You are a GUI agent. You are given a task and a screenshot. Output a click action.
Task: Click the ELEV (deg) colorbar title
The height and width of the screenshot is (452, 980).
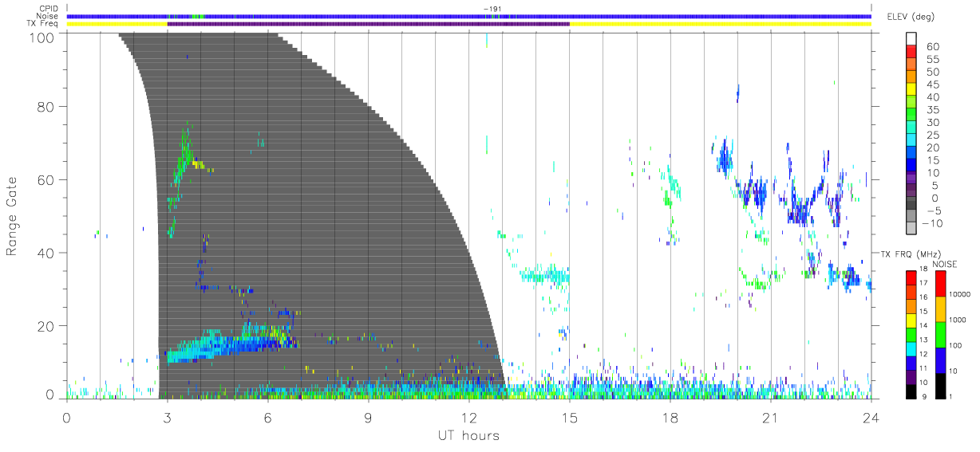coord(911,16)
